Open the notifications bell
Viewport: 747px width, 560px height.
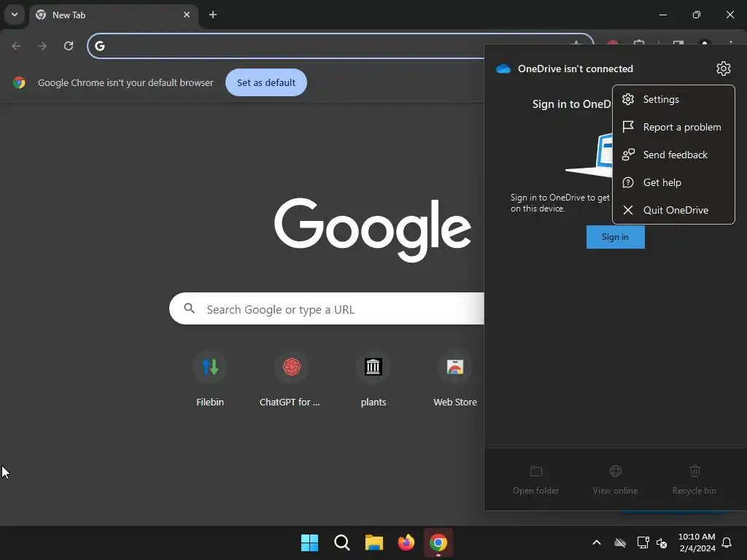tap(727, 542)
